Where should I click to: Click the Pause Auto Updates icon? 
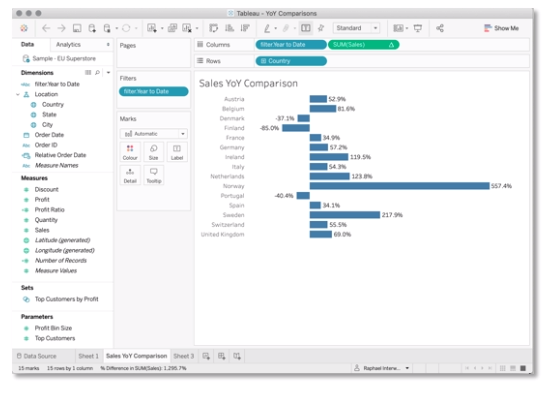click(x=107, y=28)
